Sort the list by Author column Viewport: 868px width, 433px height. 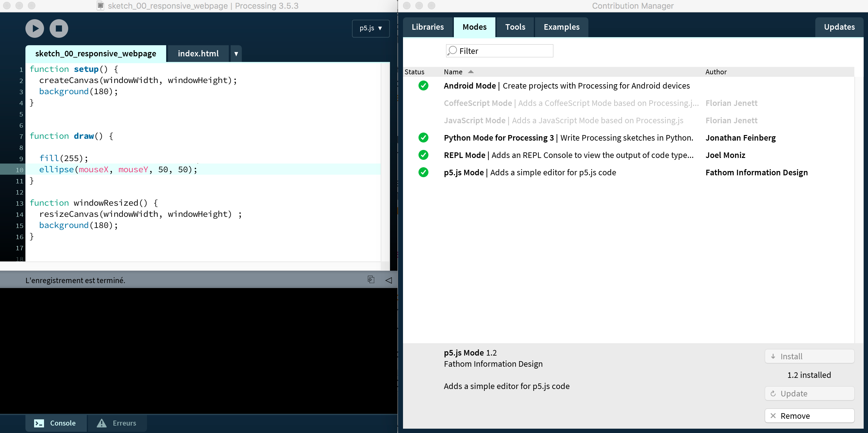click(x=716, y=72)
